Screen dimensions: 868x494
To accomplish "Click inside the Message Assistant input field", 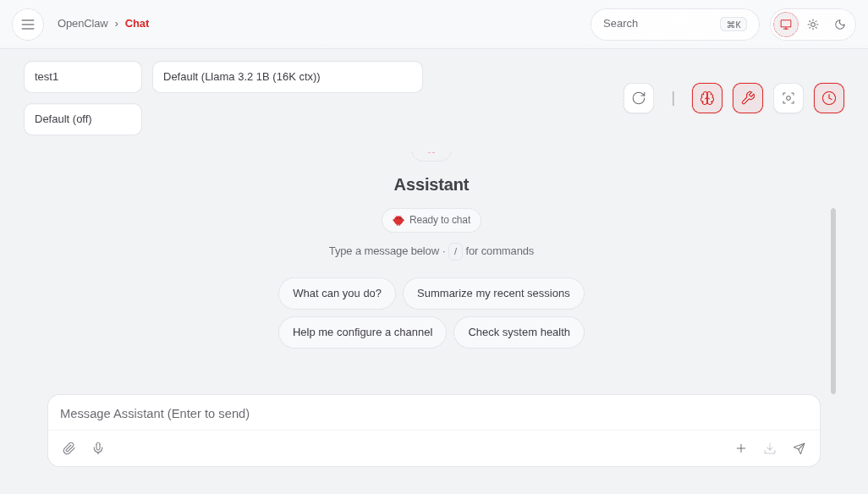I will (433, 414).
